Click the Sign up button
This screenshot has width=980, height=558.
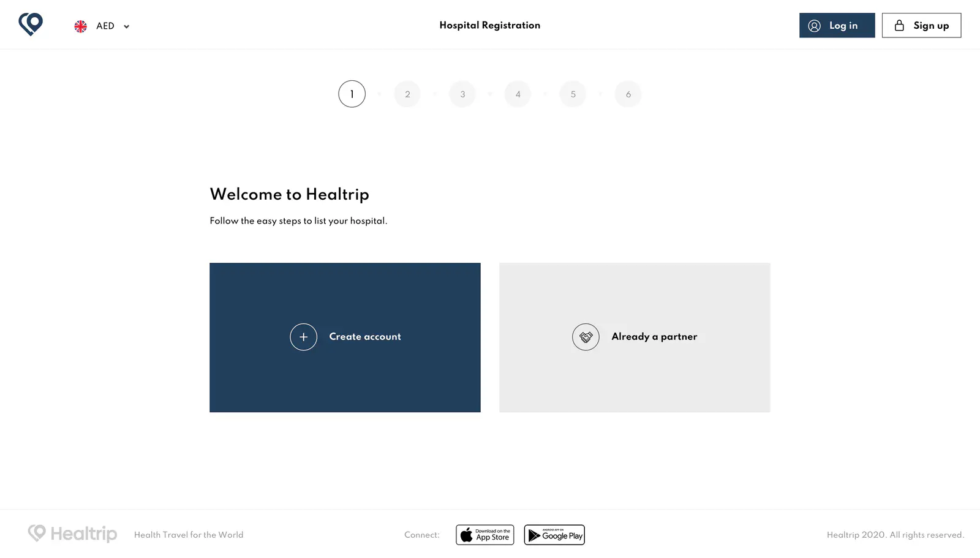[x=921, y=26]
